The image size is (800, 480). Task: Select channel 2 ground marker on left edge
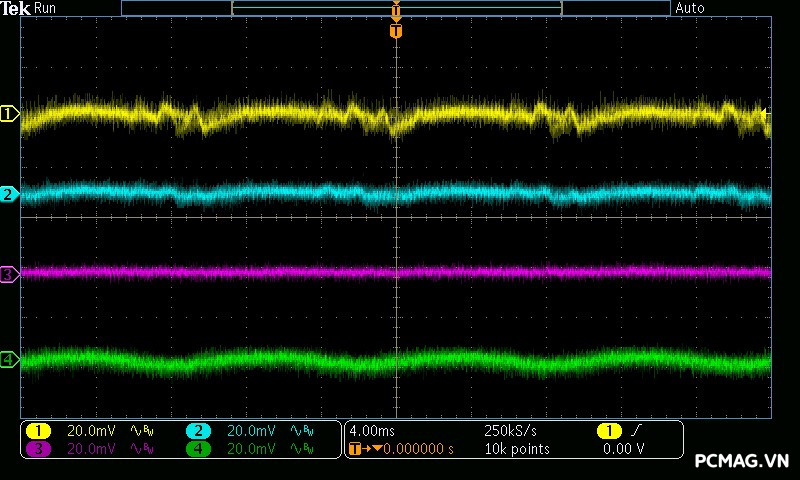point(9,194)
